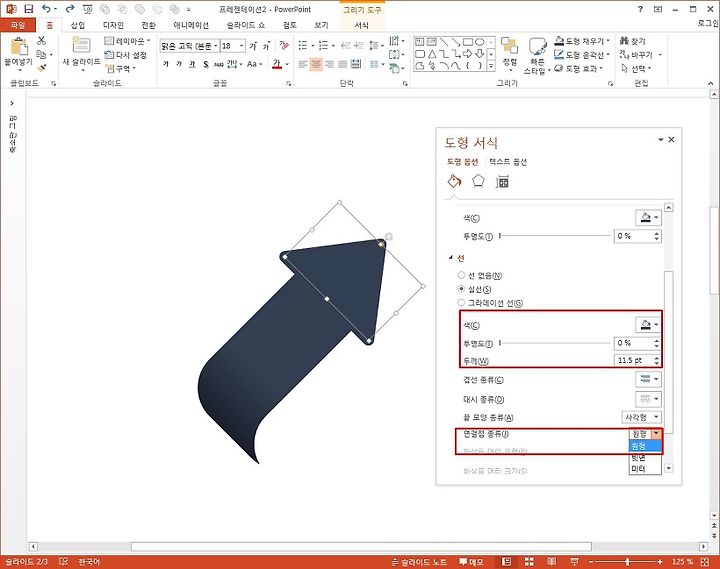Click the 정렬 arrange button
Image resolution: width=720 pixels, height=569 pixels.
click(509, 54)
